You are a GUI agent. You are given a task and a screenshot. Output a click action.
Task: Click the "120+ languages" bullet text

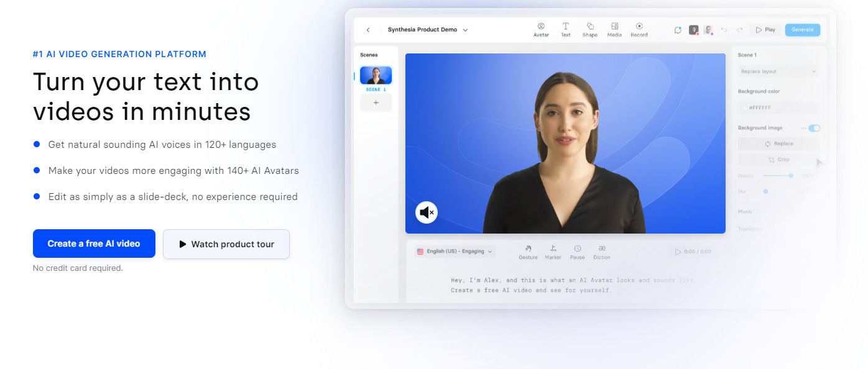[x=162, y=145]
